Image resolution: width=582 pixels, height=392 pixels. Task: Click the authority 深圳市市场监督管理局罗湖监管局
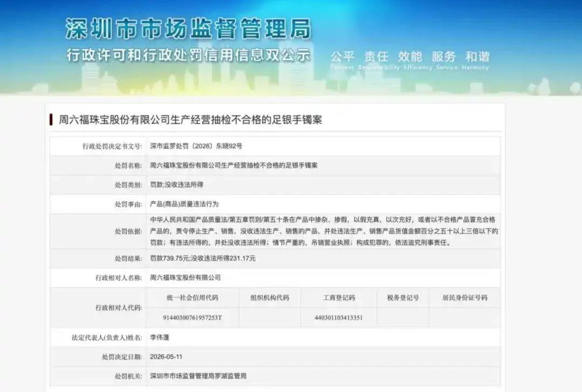198,376
